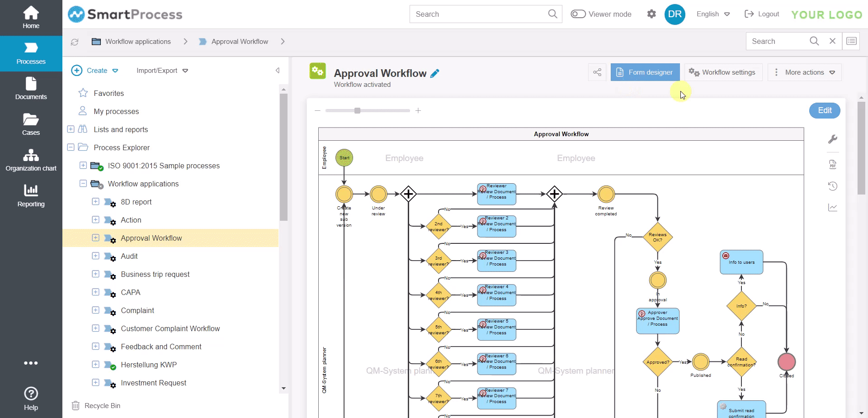This screenshot has height=418, width=868.
Task: Go to Documents in the sidebar
Action: click(31, 89)
